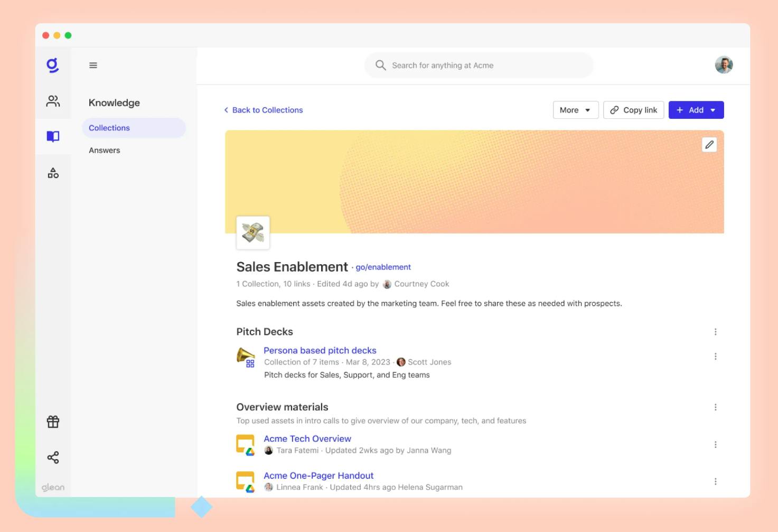Image resolution: width=778 pixels, height=532 pixels.
Task: Click the share nodes icon in sidebar
Action: point(53,458)
